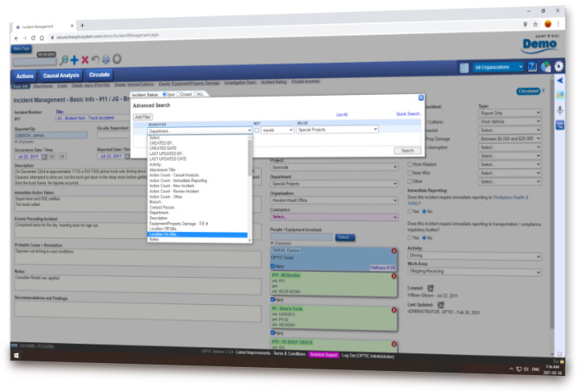
Task: Remove the #11 - #2 Dozer card
Action: [x=394, y=276]
